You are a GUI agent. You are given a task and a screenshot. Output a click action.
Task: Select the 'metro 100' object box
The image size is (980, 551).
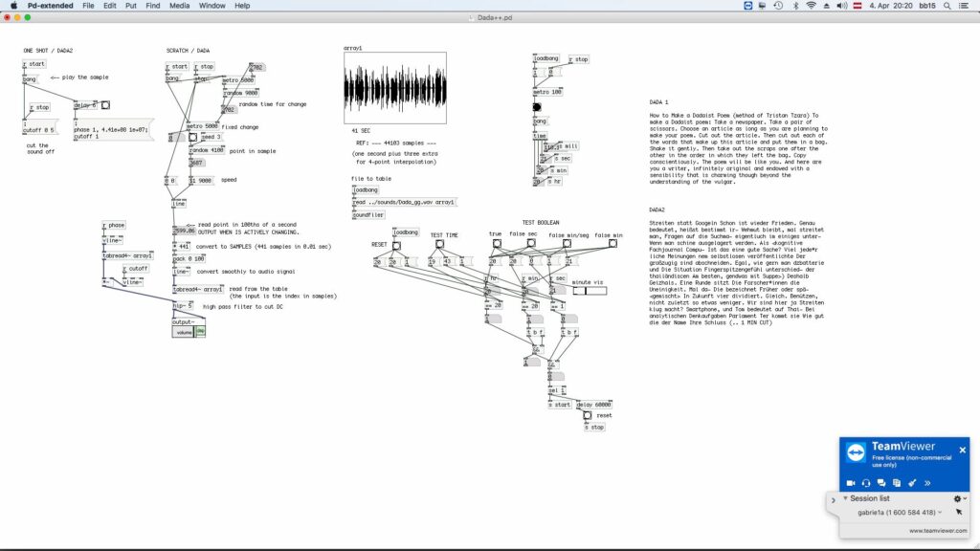pos(548,92)
